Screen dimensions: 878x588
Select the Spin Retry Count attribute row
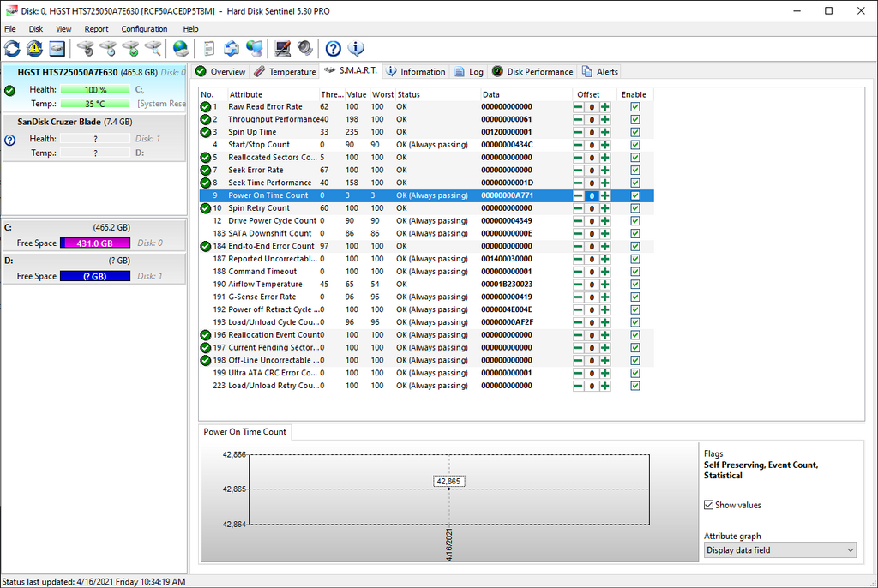(426, 208)
